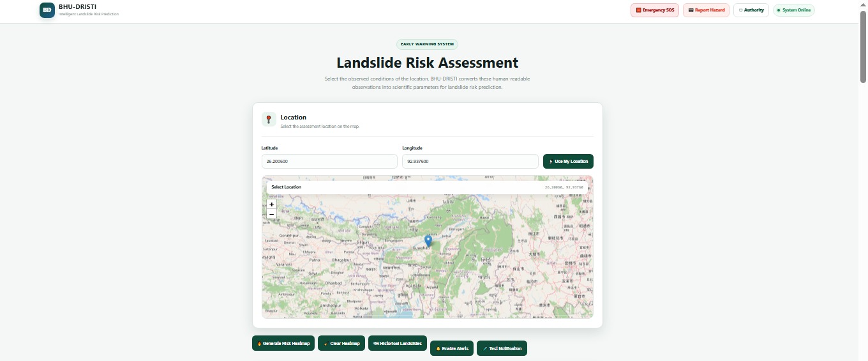Click the Early Warning System badge
The height and width of the screenshot is (361, 868).
(x=427, y=44)
